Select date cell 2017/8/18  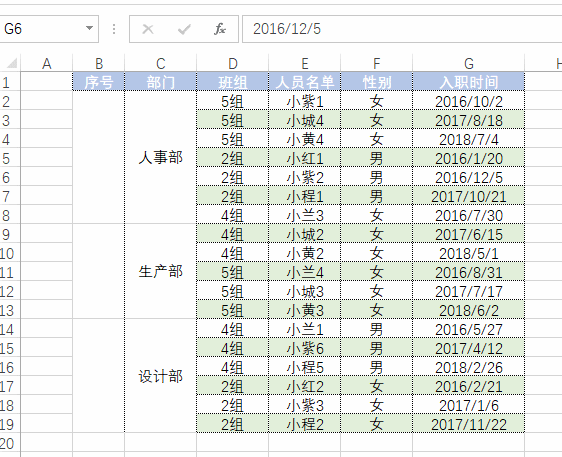(x=469, y=120)
